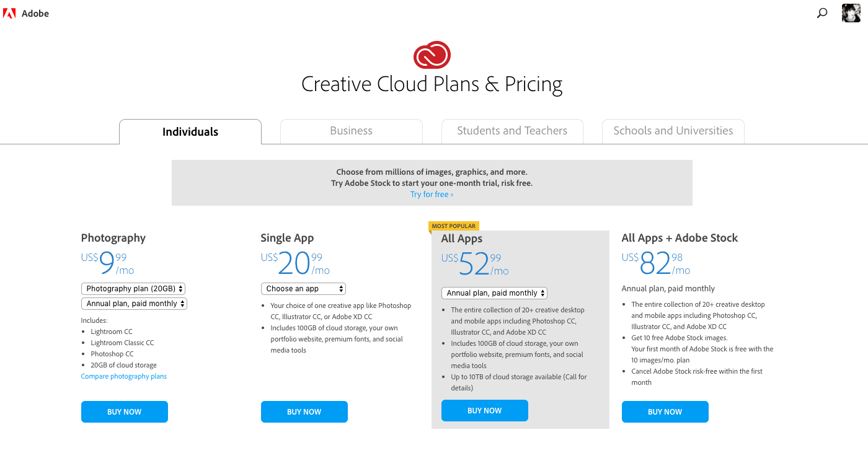Viewport: 868px width, 453px height.
Task: Open the Choose an app dropdown
Action: (x=303, y=289)
